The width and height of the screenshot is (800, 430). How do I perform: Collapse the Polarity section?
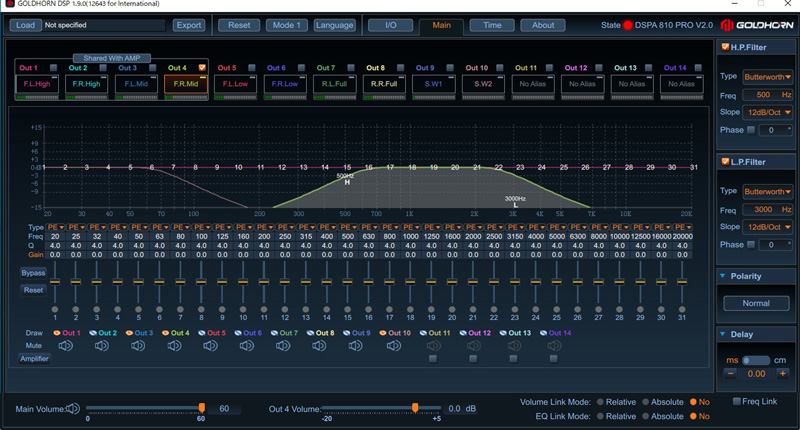(723, 276)
